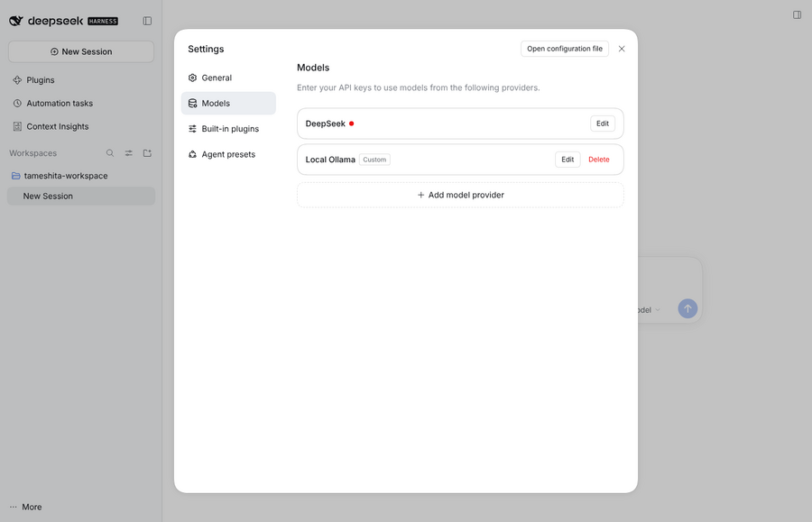
Task: Click the General gear icon
Action: (x=192, y=78)
